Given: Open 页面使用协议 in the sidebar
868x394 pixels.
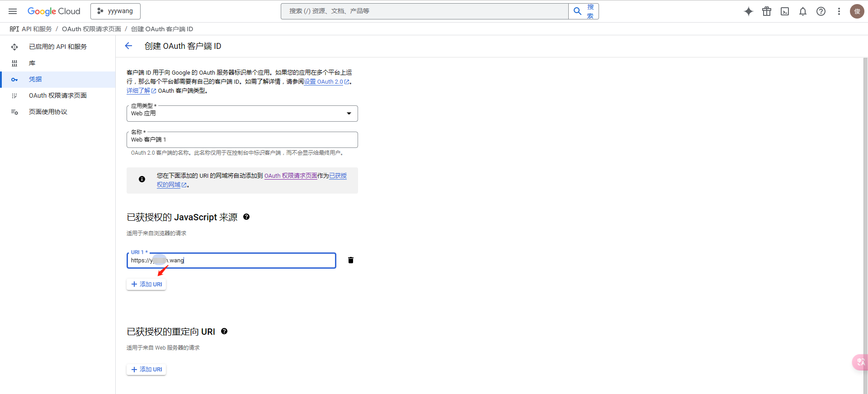Looking at the screenshot, I should 58,112.
